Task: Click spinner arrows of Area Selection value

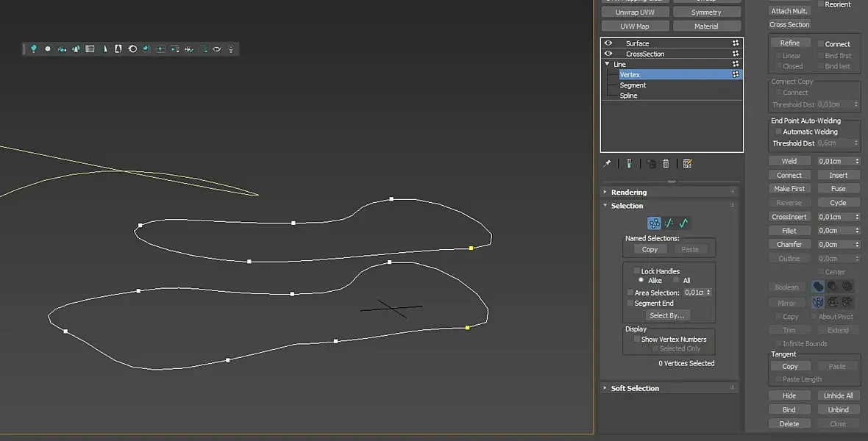Action: (x=708, y=293)
